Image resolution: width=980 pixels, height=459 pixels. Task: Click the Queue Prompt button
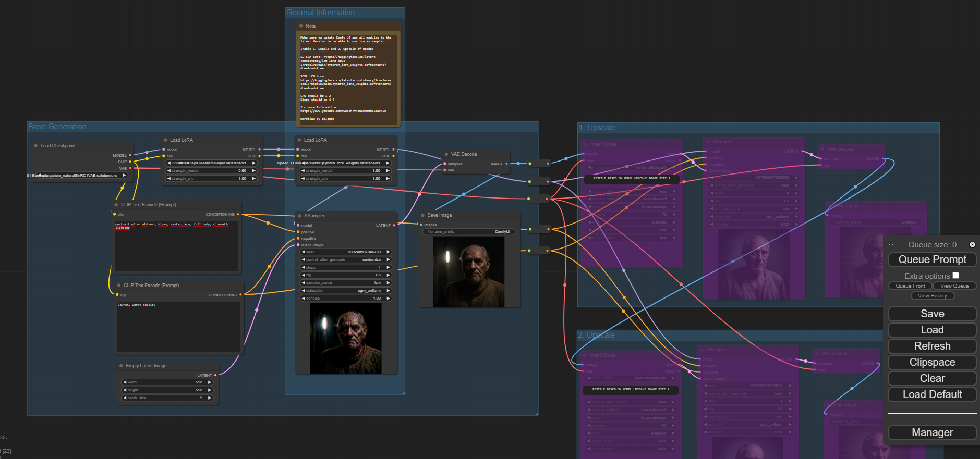point(932,259)
